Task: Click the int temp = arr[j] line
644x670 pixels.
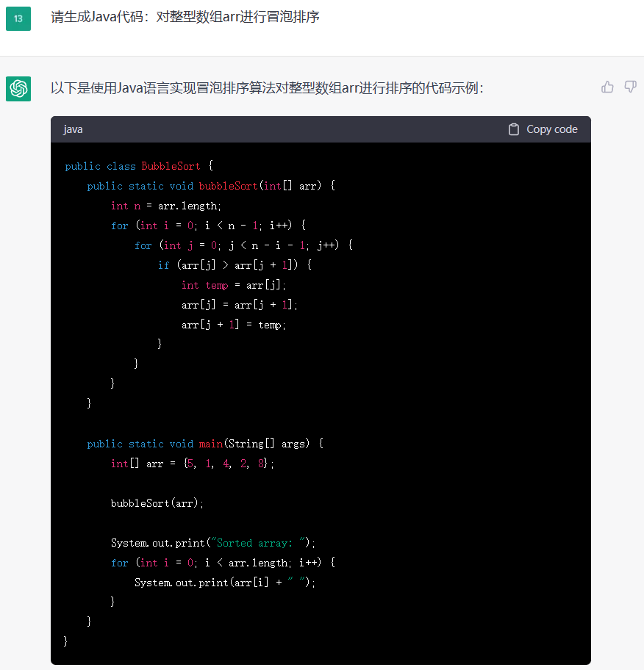Action: click(x=234, y=285)
